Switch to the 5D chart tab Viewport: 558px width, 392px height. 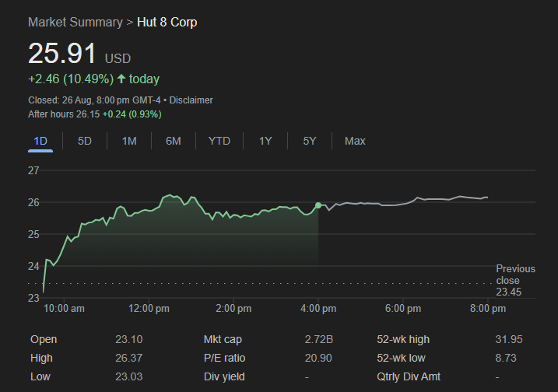coord(85,141)
